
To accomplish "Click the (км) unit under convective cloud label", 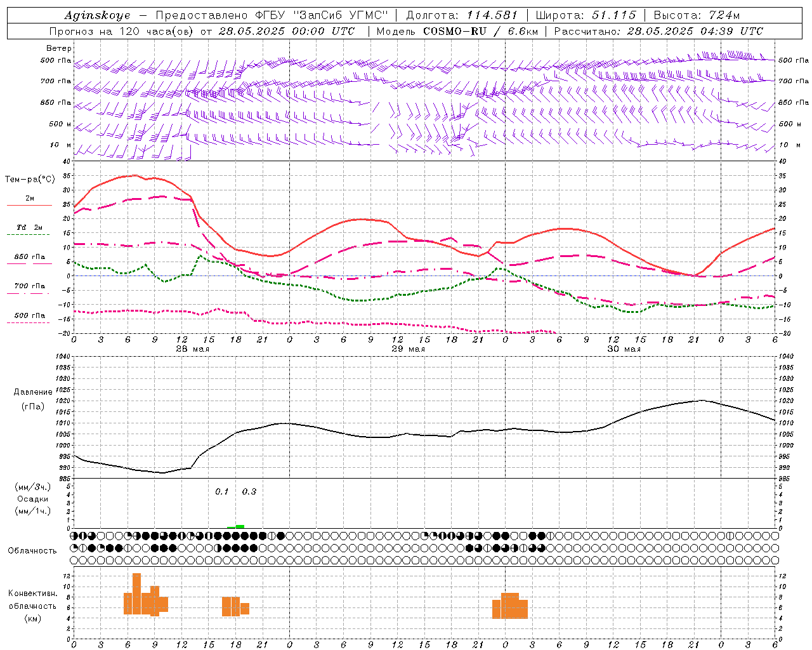I will click(x=33, y=618).
